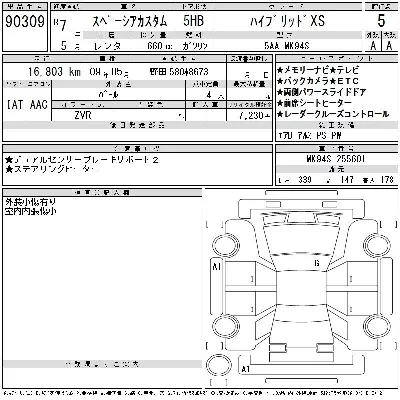Select the equipment line containing PS PW

[x=310, y=135]
